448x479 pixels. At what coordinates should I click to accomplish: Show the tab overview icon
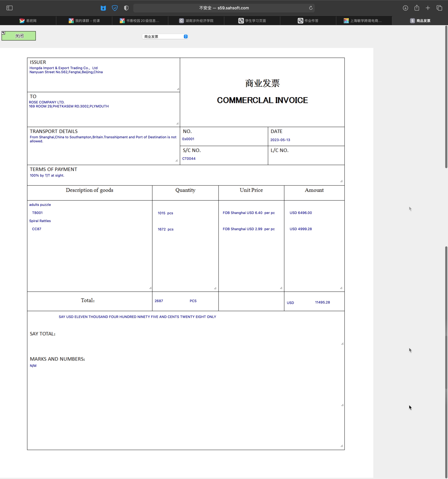439,8
